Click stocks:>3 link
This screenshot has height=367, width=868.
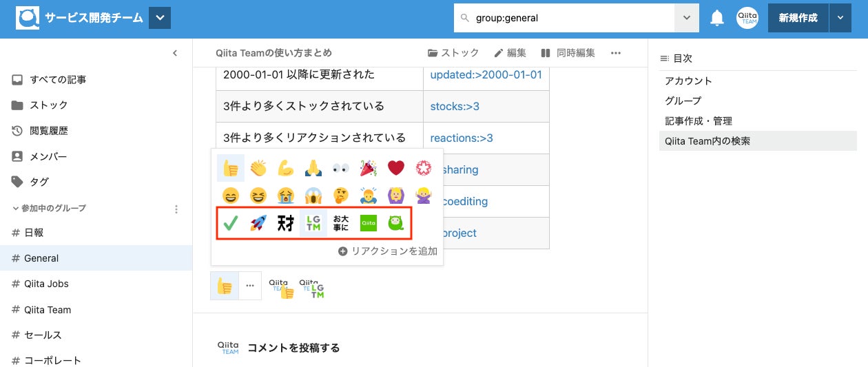point(455,106)
